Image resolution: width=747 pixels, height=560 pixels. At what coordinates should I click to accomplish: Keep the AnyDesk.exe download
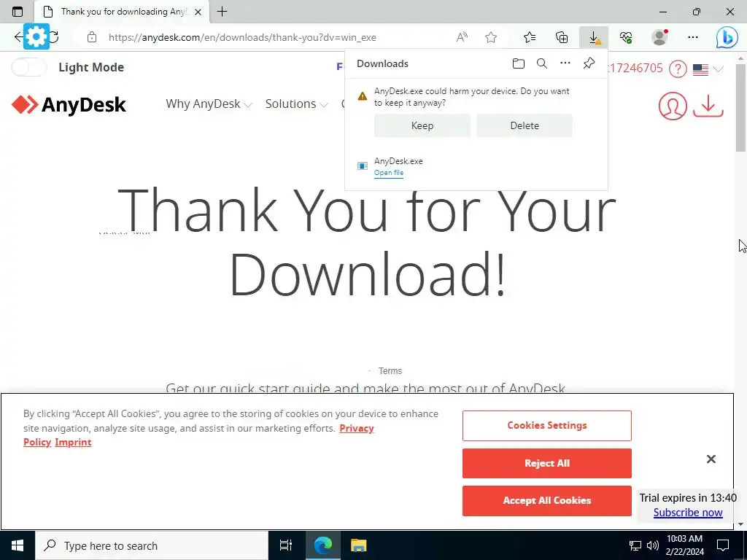coord(422,125)
